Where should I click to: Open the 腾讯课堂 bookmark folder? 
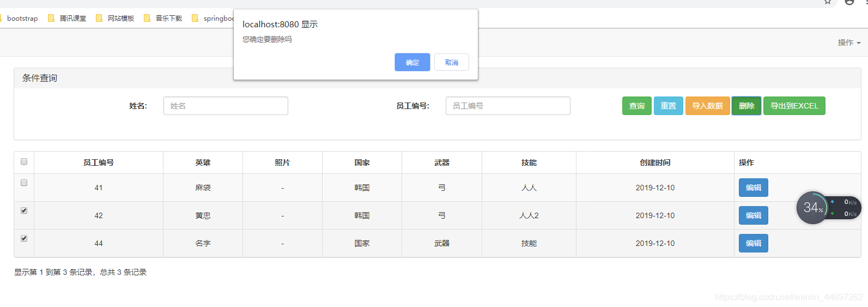click(x=67, y=18)
